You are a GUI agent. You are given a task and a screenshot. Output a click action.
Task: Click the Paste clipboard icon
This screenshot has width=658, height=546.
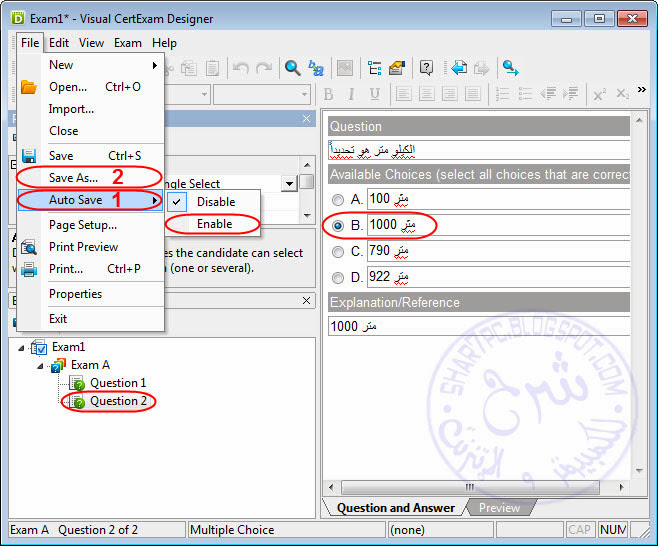pyautogui.click(x=213, y=68)
